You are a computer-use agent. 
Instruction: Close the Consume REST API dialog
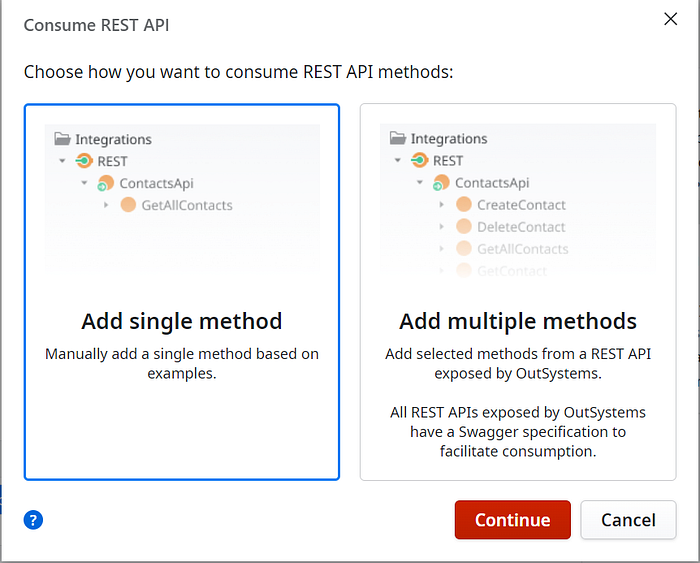click(x=671, y=20)
